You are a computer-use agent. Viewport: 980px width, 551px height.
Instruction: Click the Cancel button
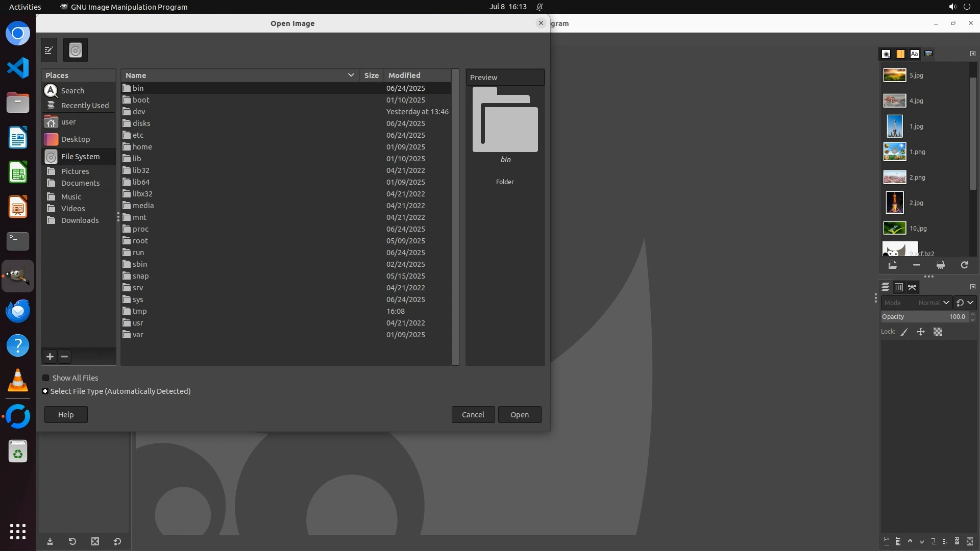tap(473, 414)
